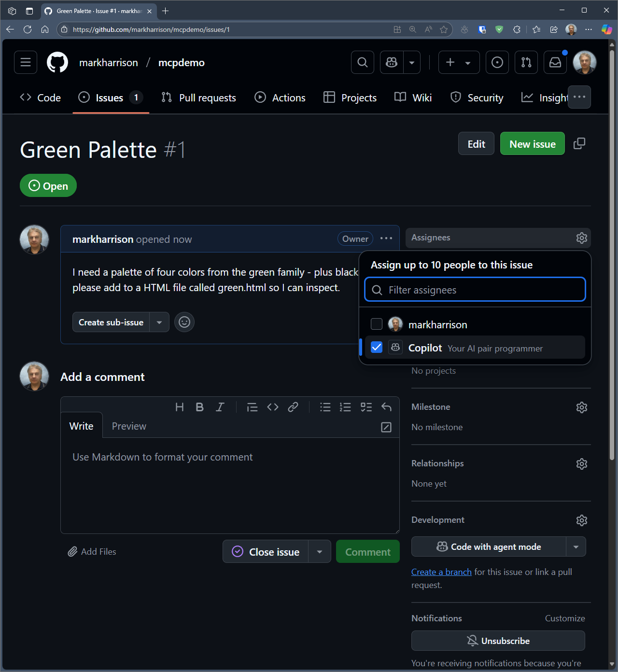Click the Edit issue title button
The height and width of the screenshot is (672, 618).
pyautogui.click(x=476, y=143)
